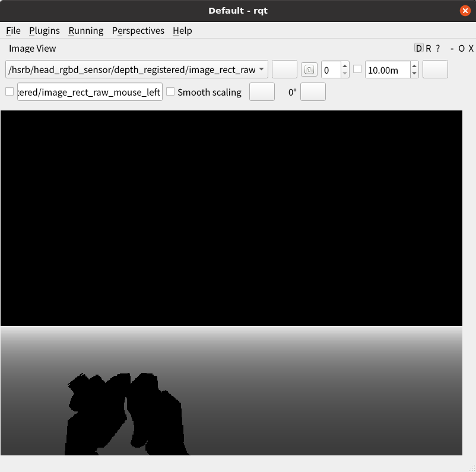The width and height of the screenshot is (476, 472).
Task: Decrease the 10.00m max range with down arrow
Action: pos(414,74)
